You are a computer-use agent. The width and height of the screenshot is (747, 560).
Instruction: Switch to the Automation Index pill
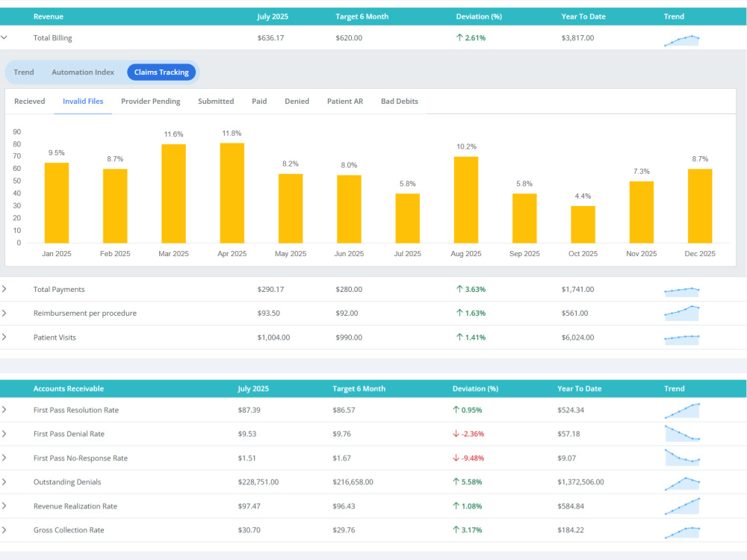pos(83,72)
